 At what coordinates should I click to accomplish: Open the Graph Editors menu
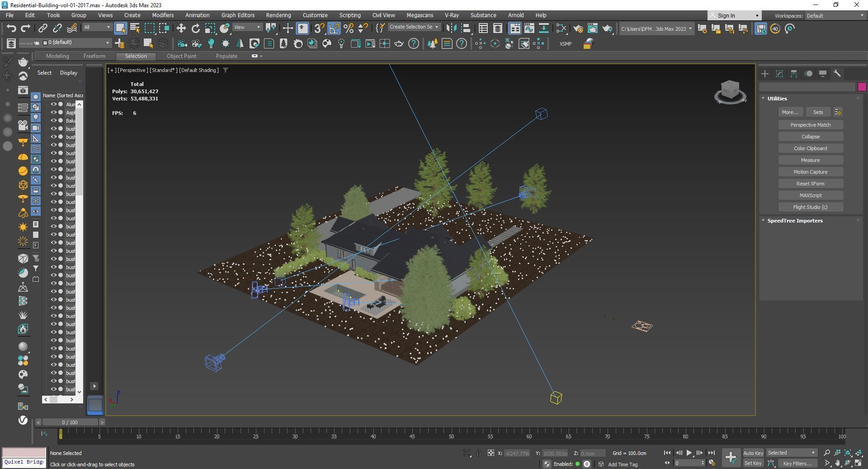click(238, 15)
